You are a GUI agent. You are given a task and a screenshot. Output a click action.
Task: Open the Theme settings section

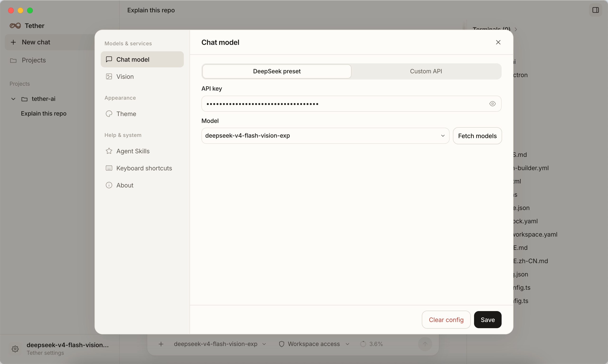click(x=142, y=114)
